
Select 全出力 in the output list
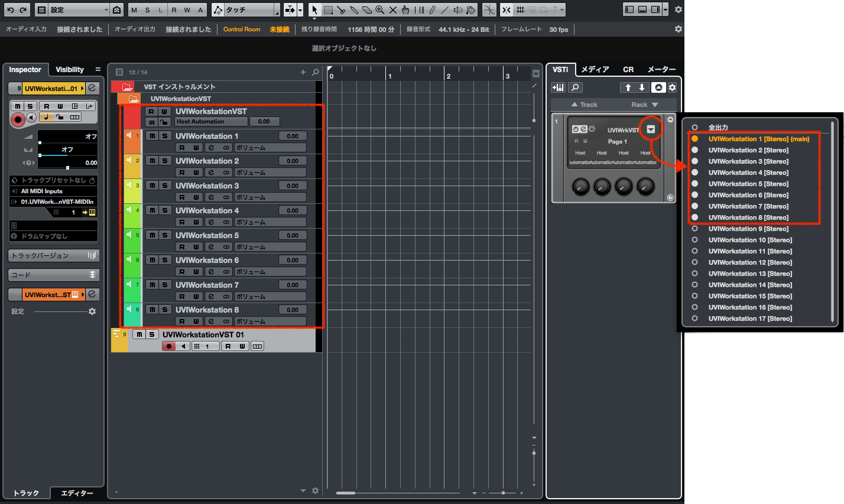pos(718,127)
